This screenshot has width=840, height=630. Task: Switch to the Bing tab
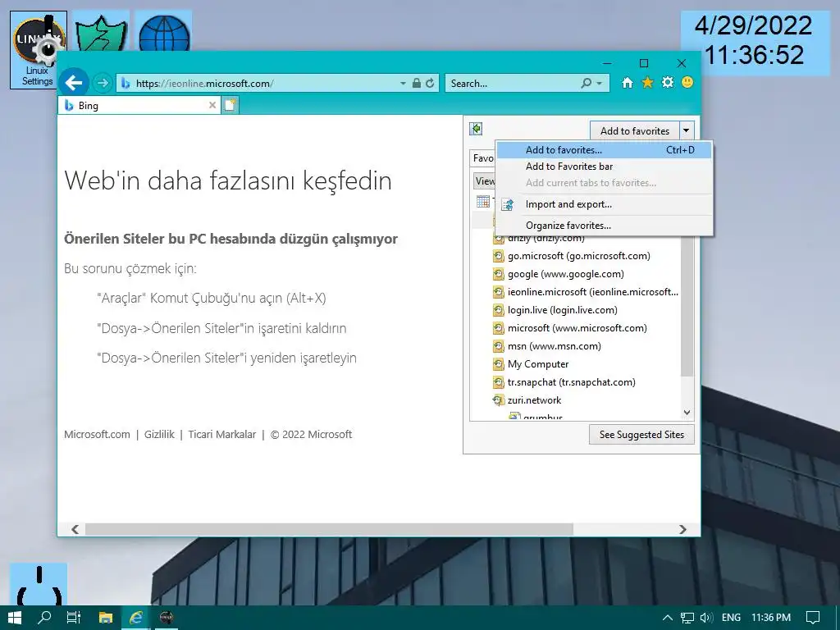(x=139, y=105)
